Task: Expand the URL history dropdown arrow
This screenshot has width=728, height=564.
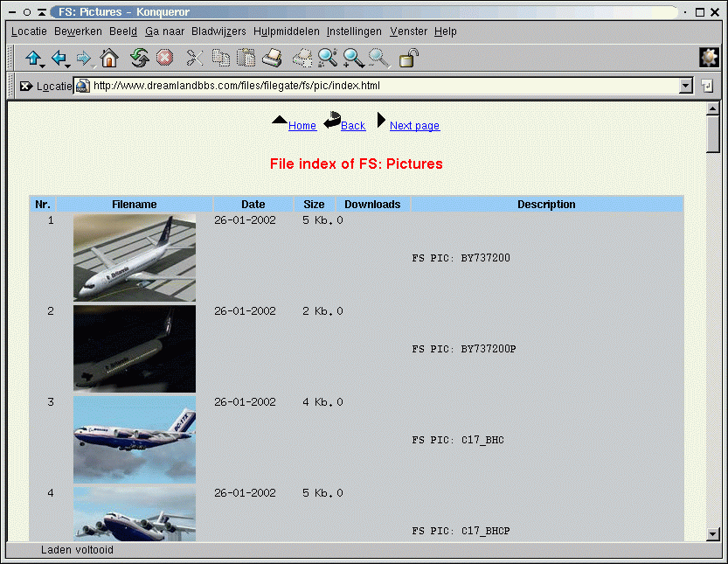Action: 685,86
